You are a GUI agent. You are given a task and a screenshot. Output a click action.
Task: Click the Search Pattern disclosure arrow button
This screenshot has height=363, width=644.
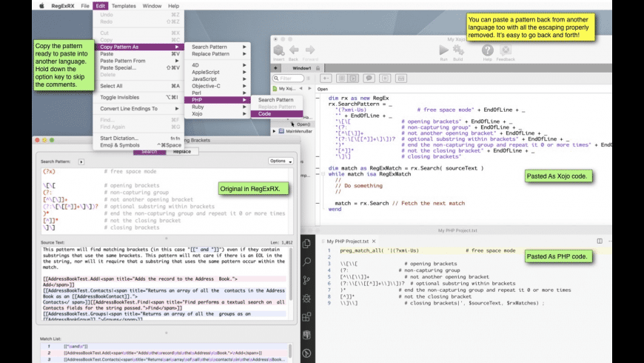coord(81,161)
